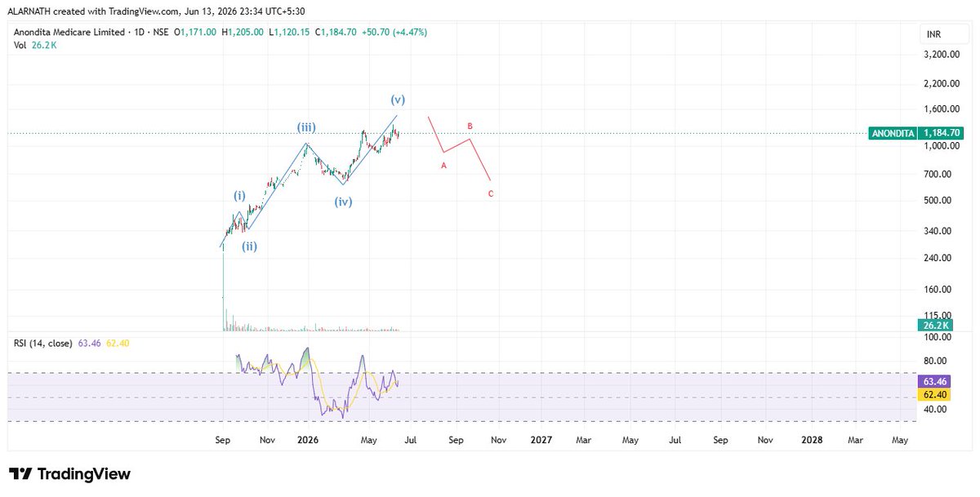Select the wave (iv) label
The image size is (980, 497).
coord(343,202)
